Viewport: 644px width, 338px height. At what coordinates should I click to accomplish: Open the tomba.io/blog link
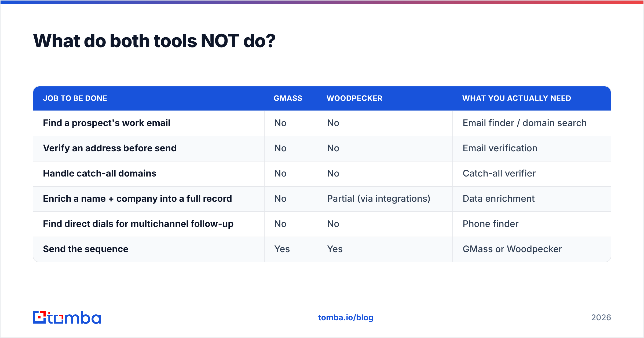click(346, 318)
